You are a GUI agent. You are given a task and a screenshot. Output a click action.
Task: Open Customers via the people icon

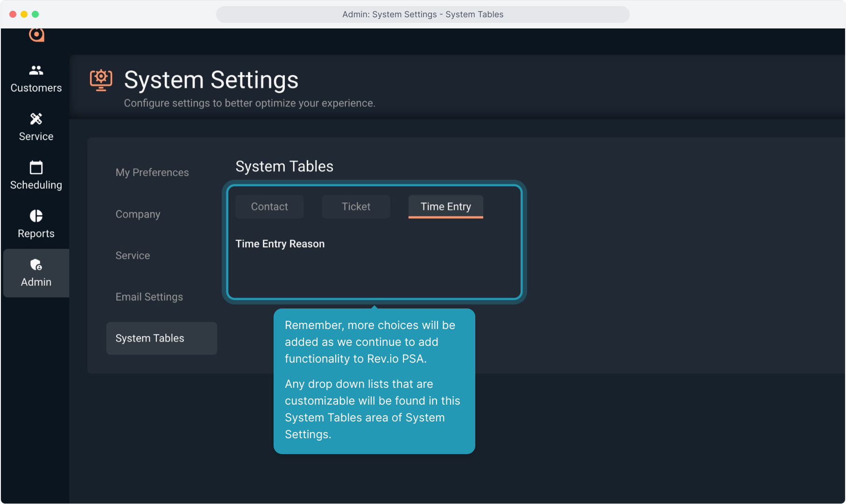click(36, 70)
